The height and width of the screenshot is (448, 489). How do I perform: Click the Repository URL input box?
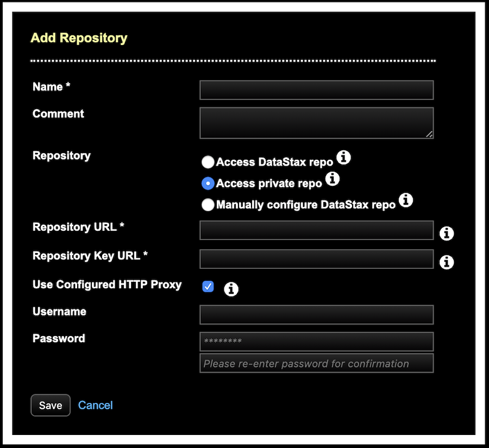[x=316, y=230]
